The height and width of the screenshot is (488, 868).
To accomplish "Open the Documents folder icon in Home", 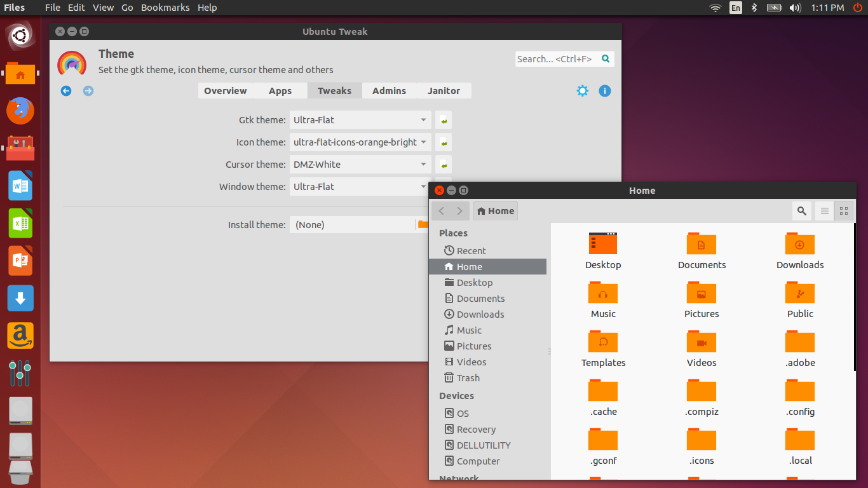I will 702,243.
